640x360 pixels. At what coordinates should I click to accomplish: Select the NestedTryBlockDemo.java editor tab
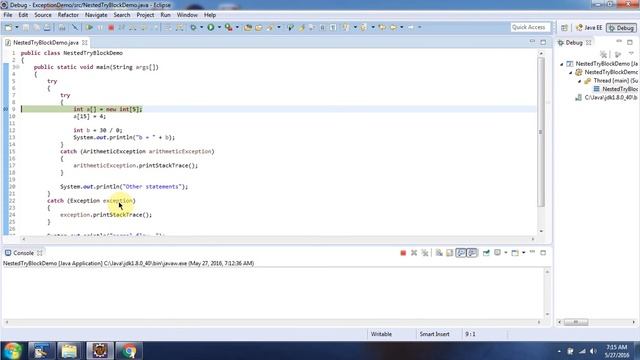45,42
